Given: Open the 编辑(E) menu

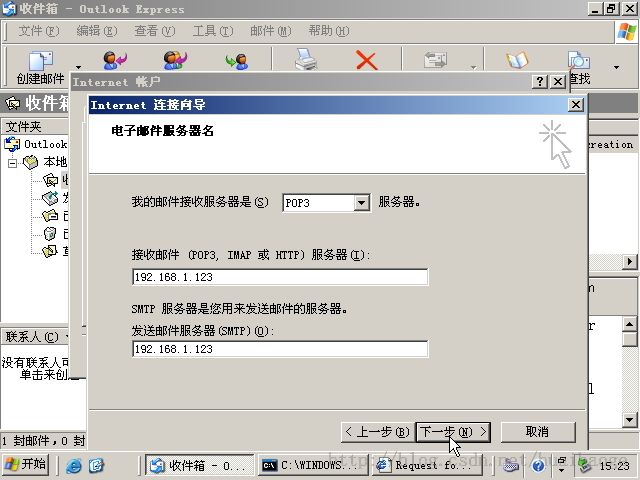Looking at the screenshot, I should (x=97, y=31).
